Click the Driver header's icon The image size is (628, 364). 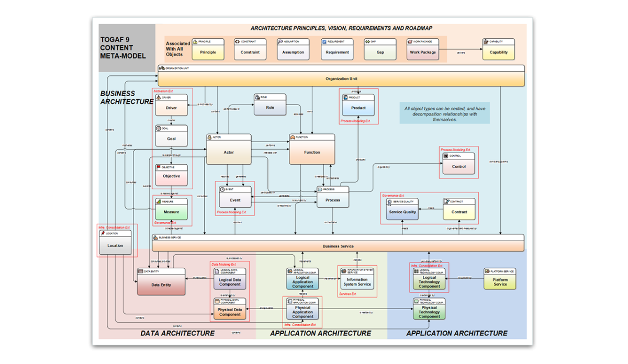(159, 98)
